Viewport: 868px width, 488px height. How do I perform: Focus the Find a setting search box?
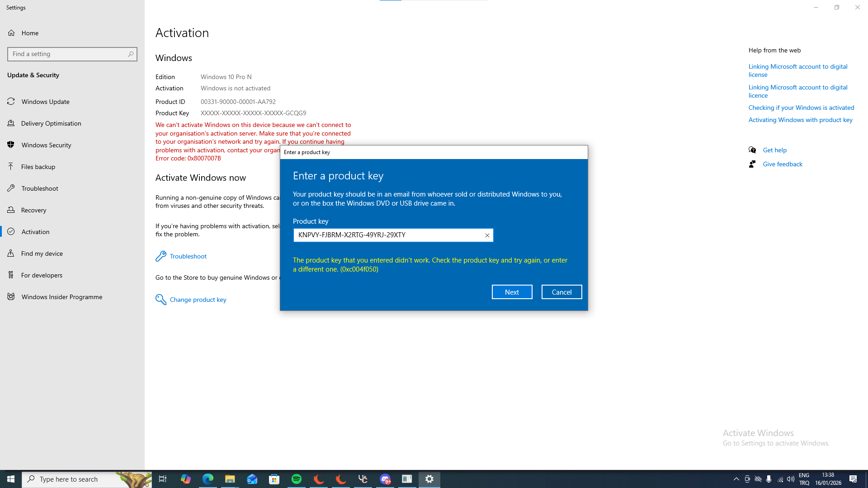72,54
